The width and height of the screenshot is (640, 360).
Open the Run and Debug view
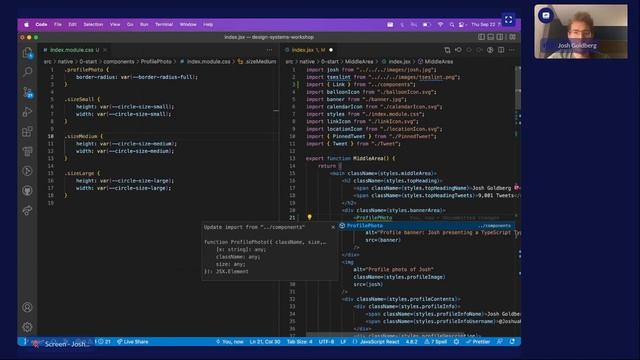tap(27, 111)
